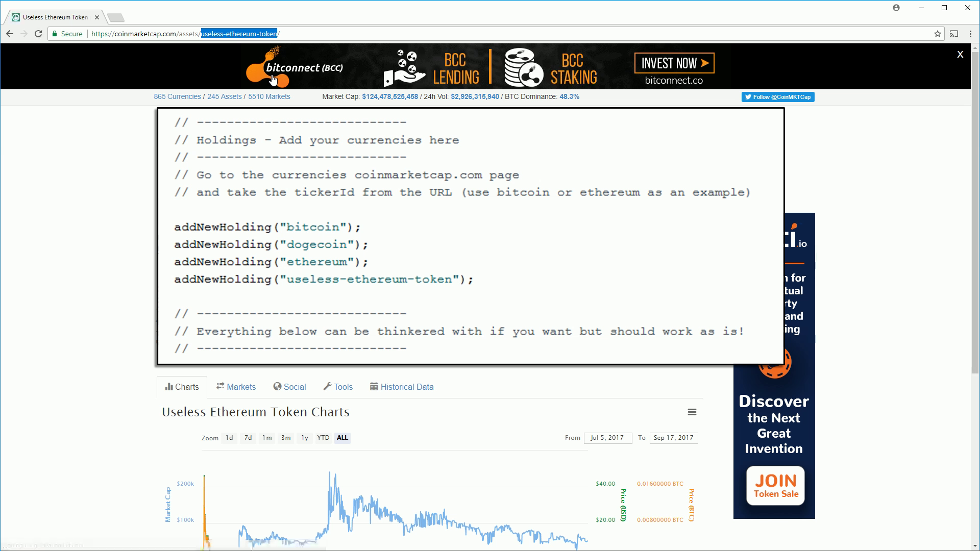Click the BCC STAKING graphic

(x=551, y=67)
